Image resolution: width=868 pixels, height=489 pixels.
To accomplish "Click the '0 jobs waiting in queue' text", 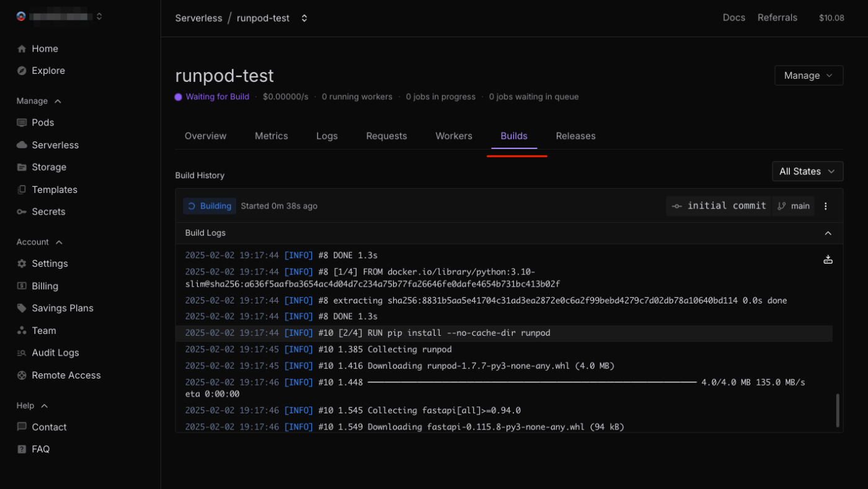I will tap(534, 97).
